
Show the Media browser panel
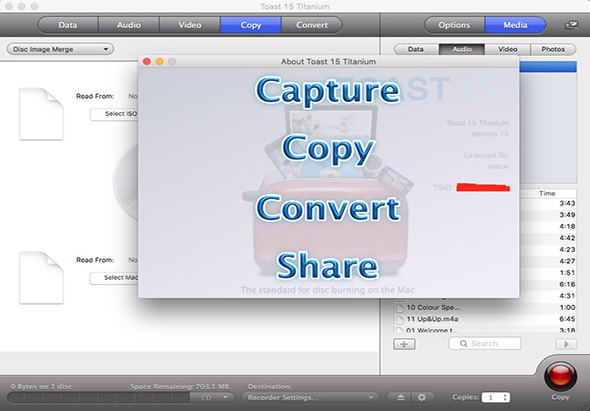515,25
